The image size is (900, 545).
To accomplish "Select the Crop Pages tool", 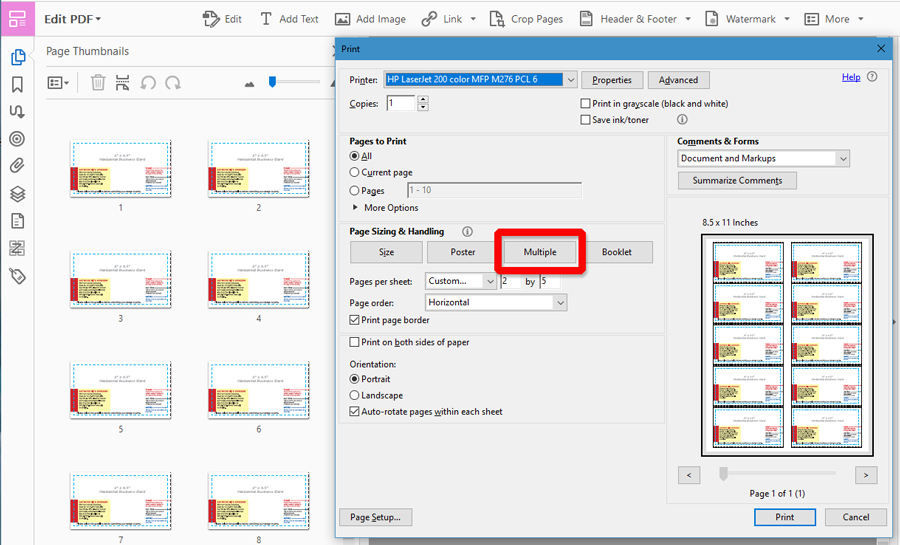I will click(x=526, y=19).
